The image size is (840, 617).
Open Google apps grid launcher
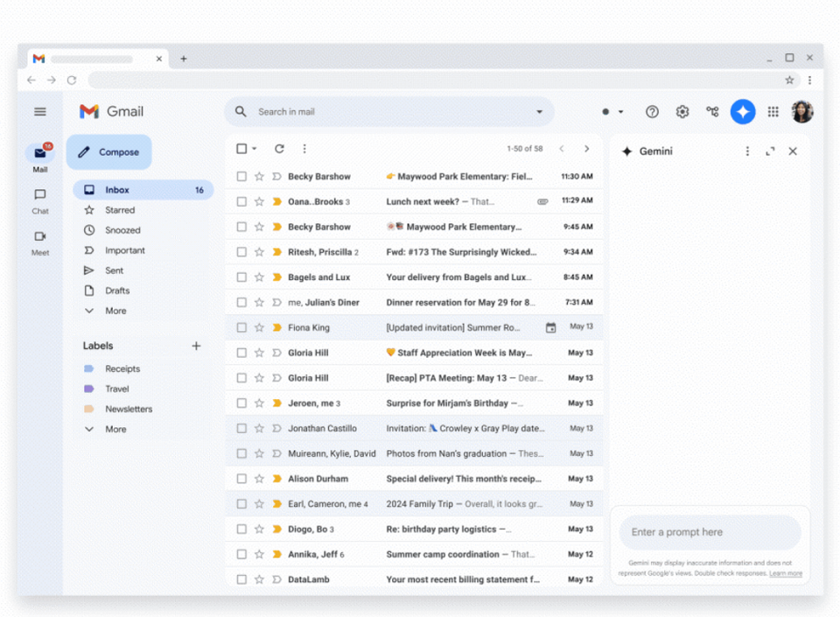(773, 112)
